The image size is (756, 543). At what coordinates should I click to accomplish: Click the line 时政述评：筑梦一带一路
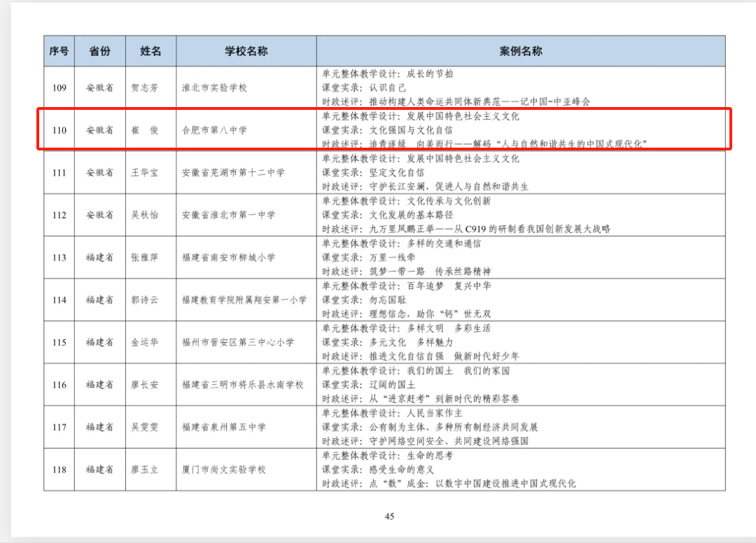pyautogui.click(x=407, y=271)
